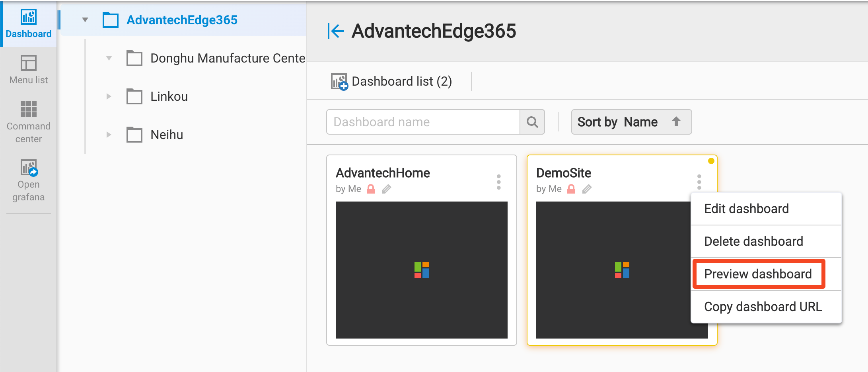
Task: Open the three-dot menu on AdvantechHome
Action: click(498, 181)
